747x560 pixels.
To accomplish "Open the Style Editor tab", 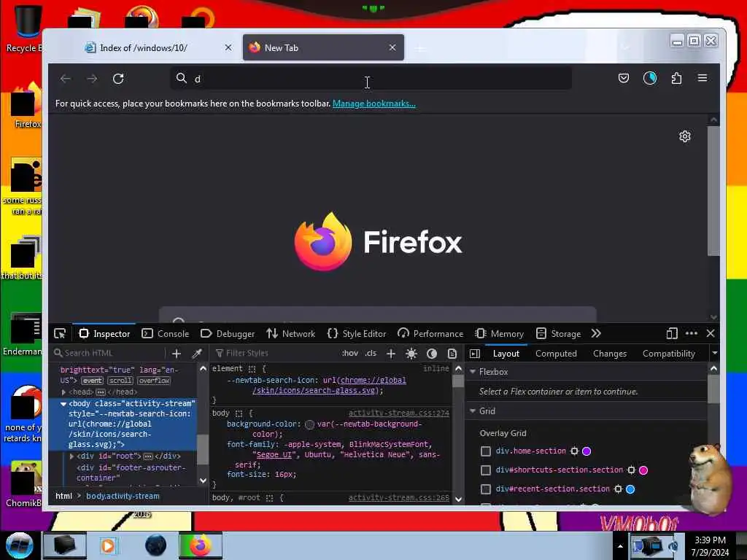I will (357, 334).
